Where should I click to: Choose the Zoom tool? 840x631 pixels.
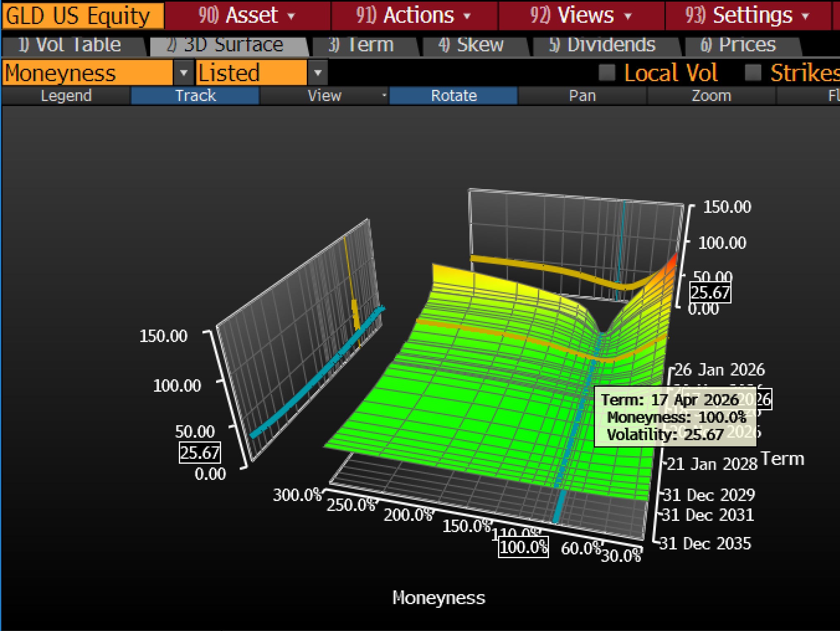click(x=711, y=96)
